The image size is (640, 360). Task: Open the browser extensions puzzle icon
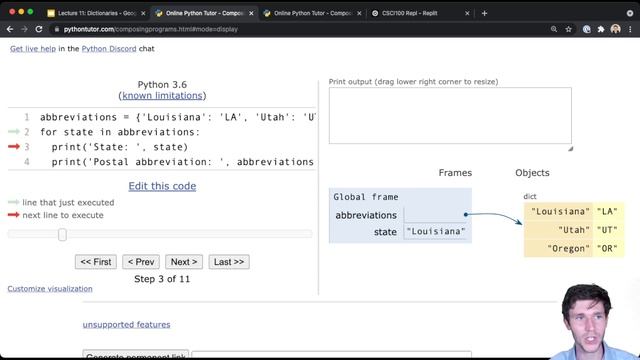point(601,29)
